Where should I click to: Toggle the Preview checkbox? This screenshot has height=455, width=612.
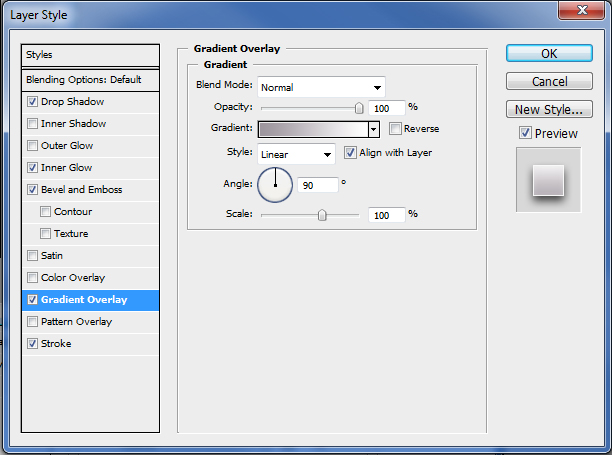(525, 133)
